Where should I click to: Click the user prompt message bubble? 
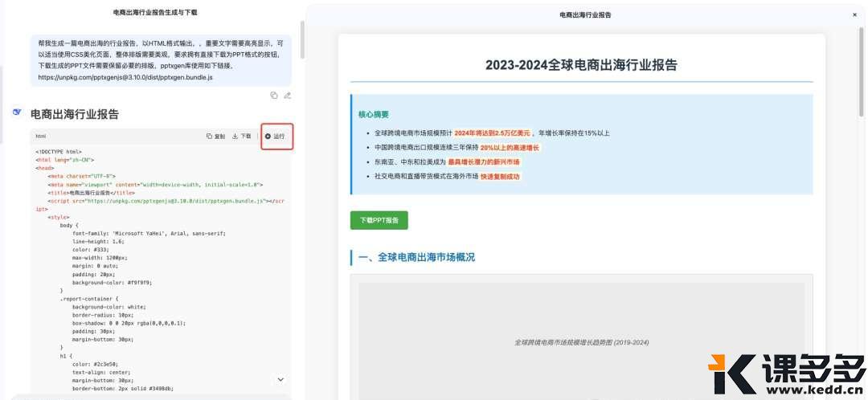tap(161, 59)
